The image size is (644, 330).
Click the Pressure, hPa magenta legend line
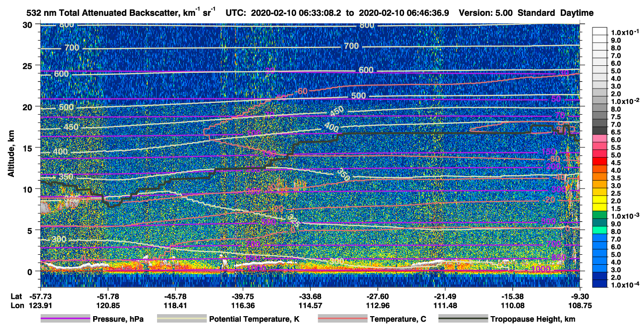pyautogui.click(x=65, y=319)
